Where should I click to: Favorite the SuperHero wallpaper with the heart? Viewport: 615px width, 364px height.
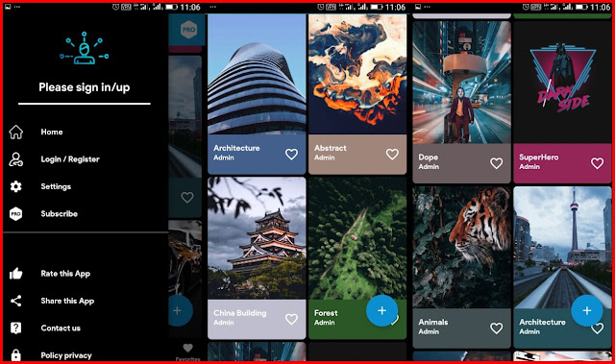click(598, 163)
